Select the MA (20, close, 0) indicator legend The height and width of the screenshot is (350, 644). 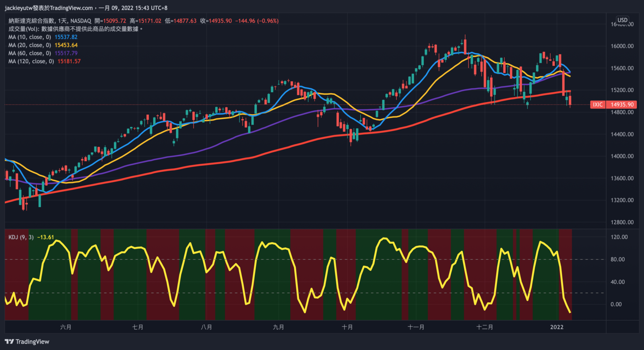[29, 45]
